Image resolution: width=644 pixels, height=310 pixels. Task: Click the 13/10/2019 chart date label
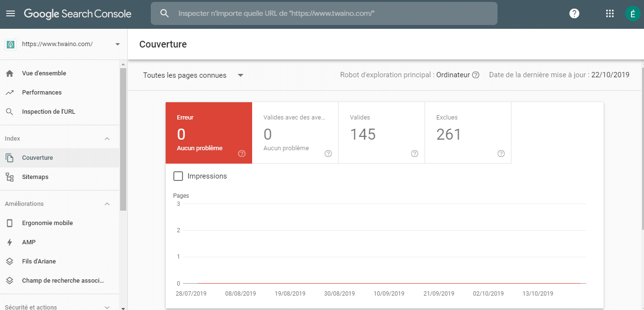point(538,294)
